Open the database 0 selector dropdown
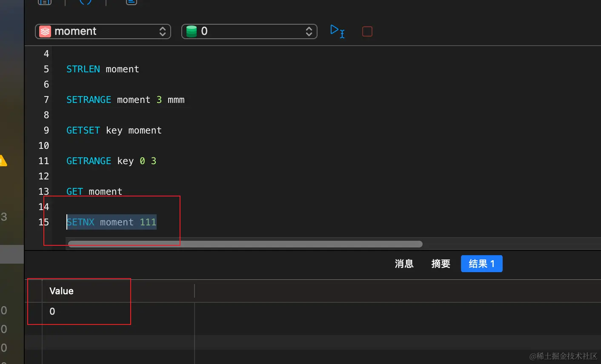The image size is (601, 364). [249, 31]
